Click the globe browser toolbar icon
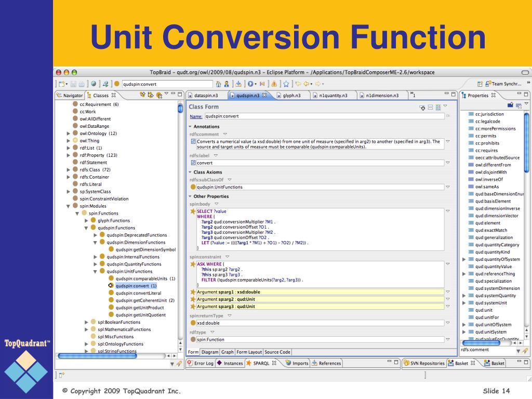532x399 pixels. coord(94,84)
